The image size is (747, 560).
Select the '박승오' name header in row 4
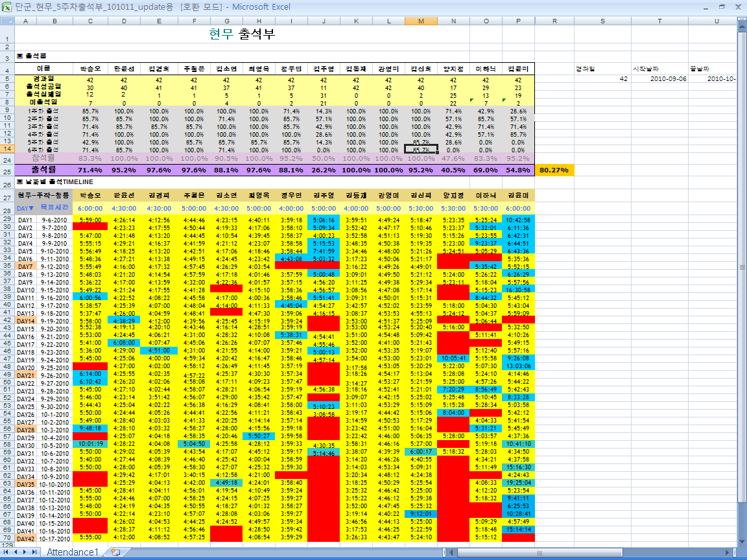(x=91, y=69)
